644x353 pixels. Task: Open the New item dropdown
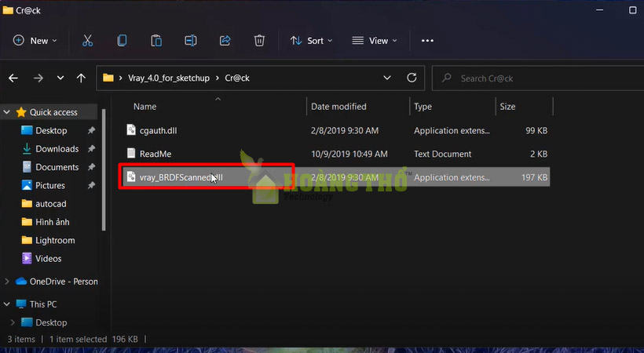[35, 41]
